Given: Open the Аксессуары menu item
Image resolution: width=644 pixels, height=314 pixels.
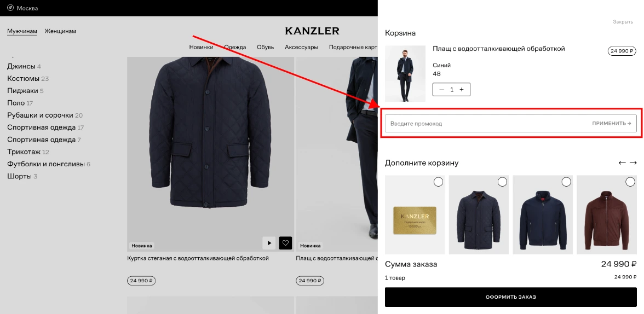Looking at the screenshot, I should (x=301, y=47).
